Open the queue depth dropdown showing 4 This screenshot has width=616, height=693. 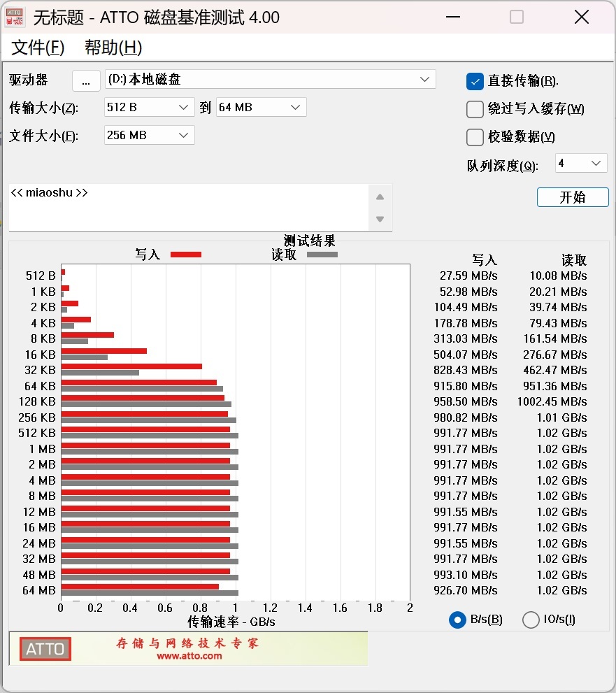(x=581, y=163)
